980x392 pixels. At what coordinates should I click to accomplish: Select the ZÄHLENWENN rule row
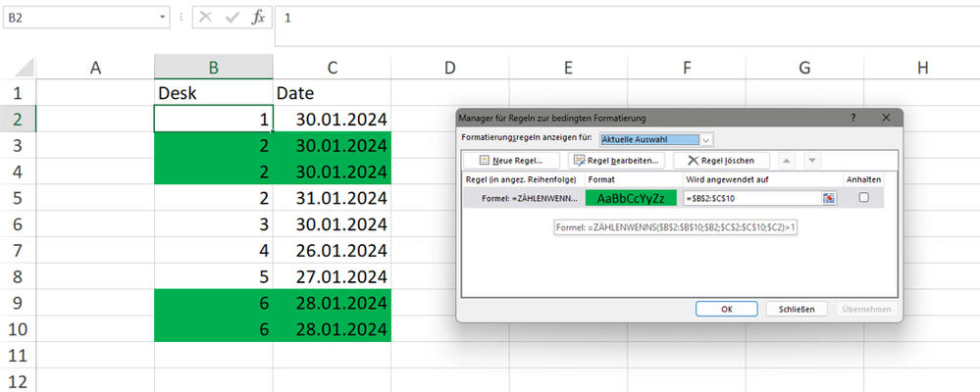click(672, 198)
